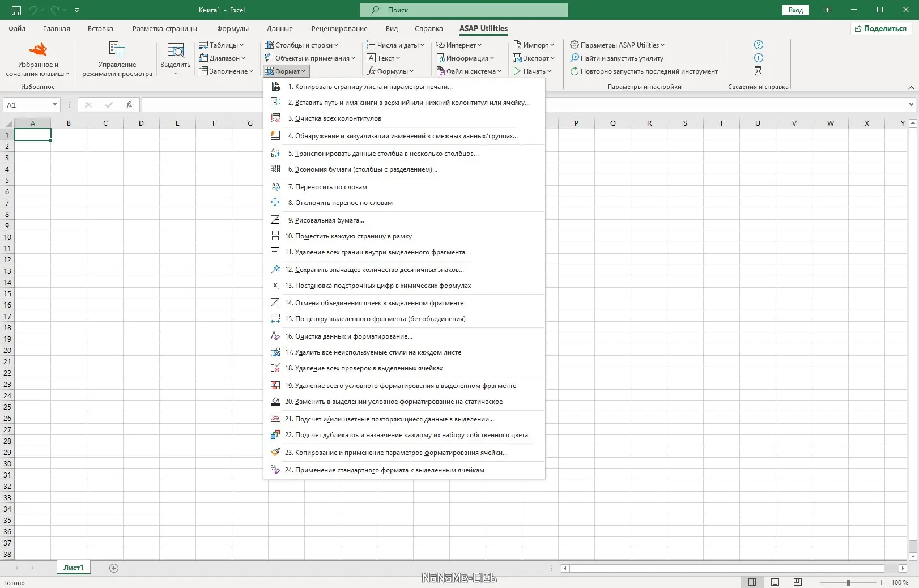Image resolution: width=919 pixels, height=588 pixels.
Task: Click zoom out minus icon
Action: pos(815,582)
